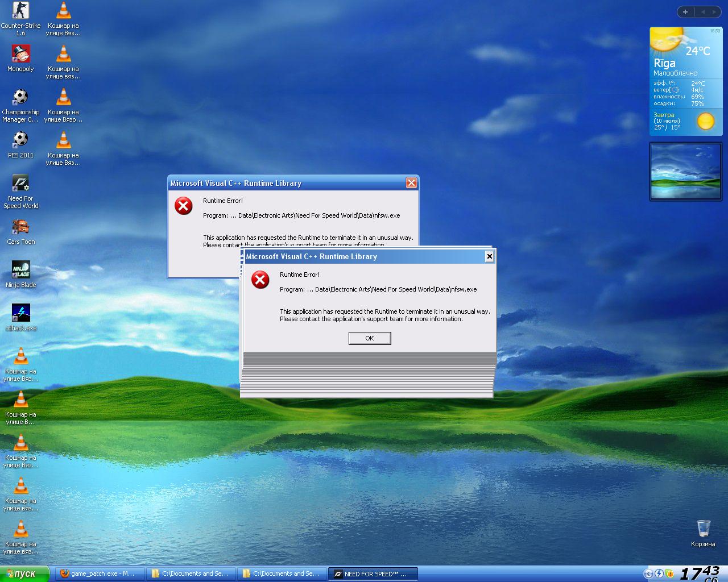The width and height of the screenshot is (728, 582).
Task: Click the Малооблачно weather condition text
Action: 675,73
